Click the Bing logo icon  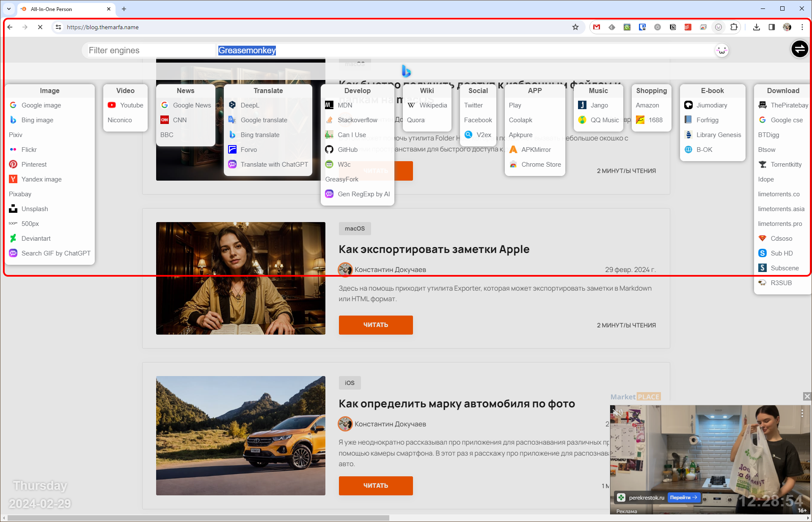click(406, 71)
